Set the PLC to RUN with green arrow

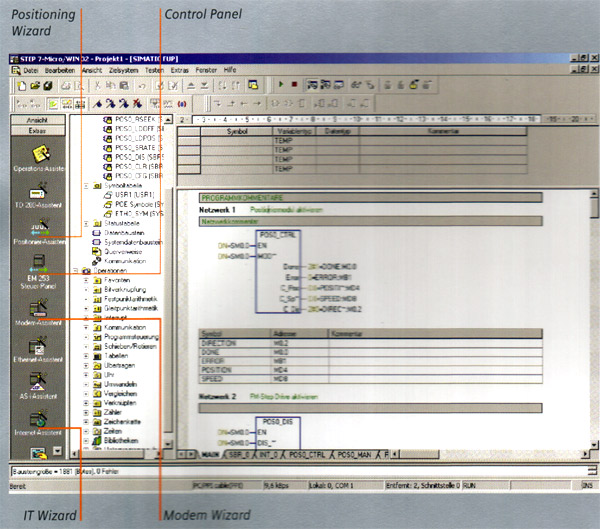(x=281, y=84)
